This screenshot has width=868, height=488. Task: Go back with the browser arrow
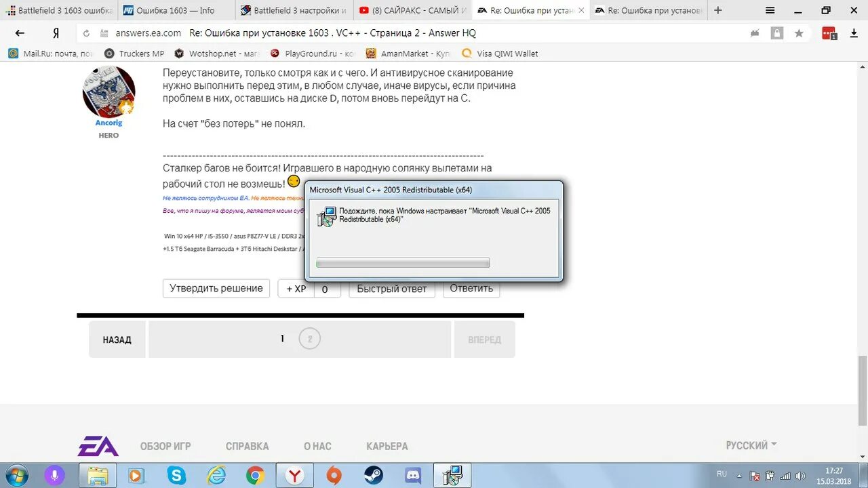[x=20, y=33]
